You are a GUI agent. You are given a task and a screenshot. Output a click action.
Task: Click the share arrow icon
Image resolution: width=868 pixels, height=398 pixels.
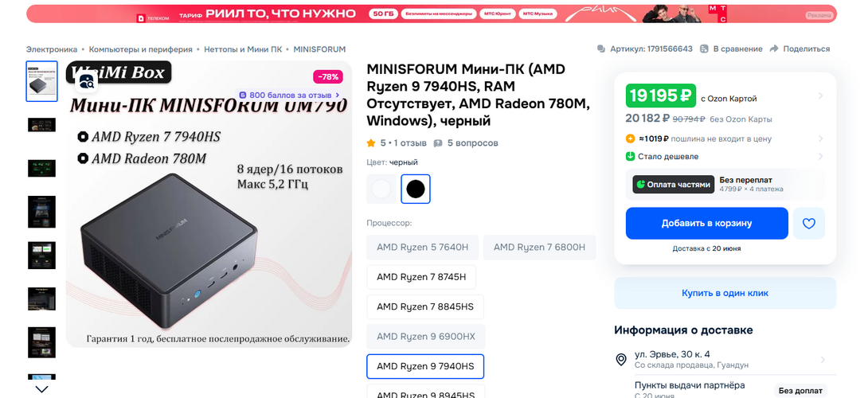click(774, 49)
